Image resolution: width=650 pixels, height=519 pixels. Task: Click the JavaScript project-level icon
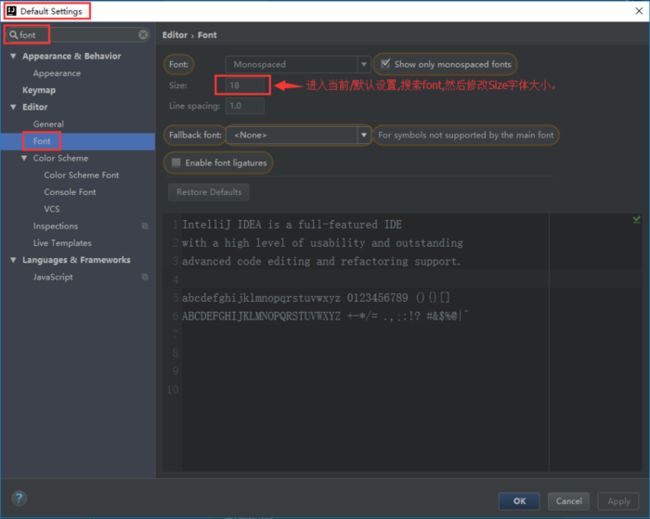[145, 277]
